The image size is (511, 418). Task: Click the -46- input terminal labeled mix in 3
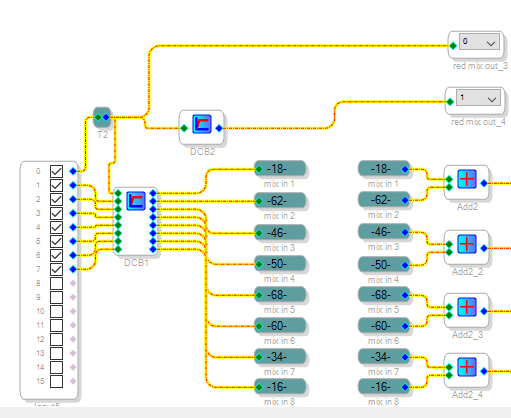pyautogui.click(x=280, y=233)
